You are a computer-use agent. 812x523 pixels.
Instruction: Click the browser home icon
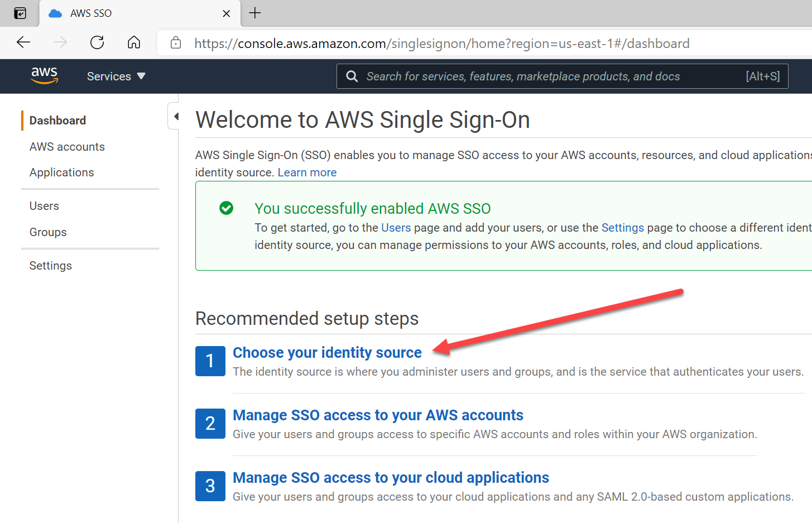point(134,42)
